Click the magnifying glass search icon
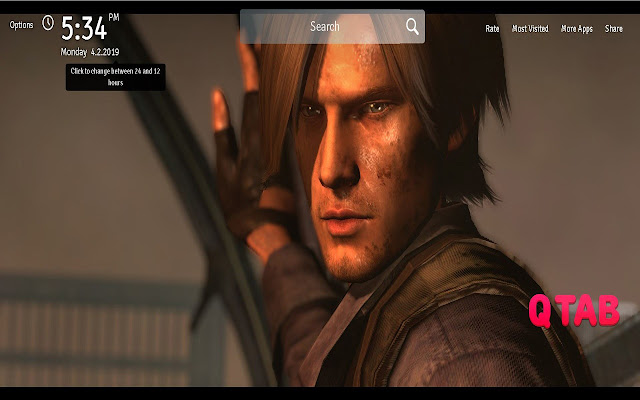The image size is (640, 400). 412,27
